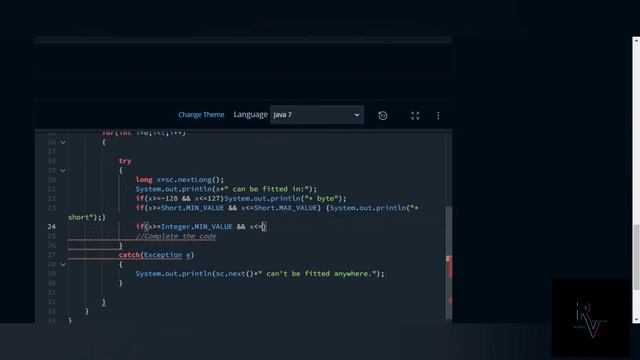The image size is (640, 360).
Task: Toggle fullscreen editor mode
Action: click(415, 116)
